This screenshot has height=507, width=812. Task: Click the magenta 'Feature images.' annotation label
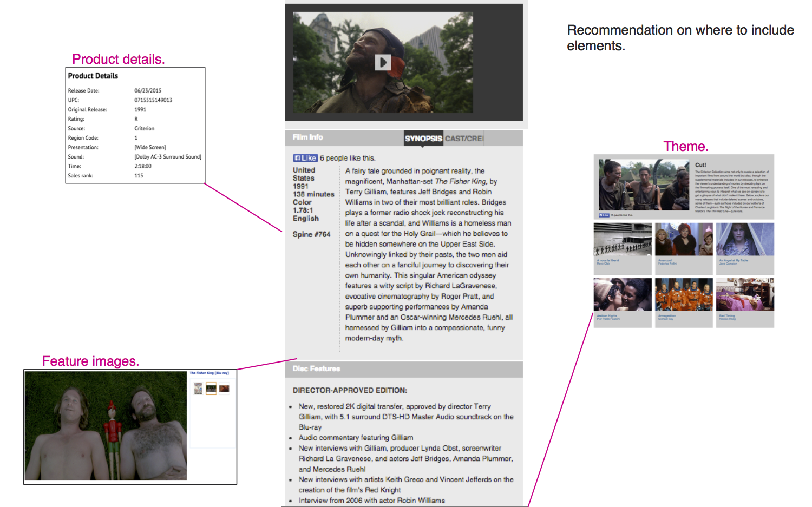click(90, 361)
